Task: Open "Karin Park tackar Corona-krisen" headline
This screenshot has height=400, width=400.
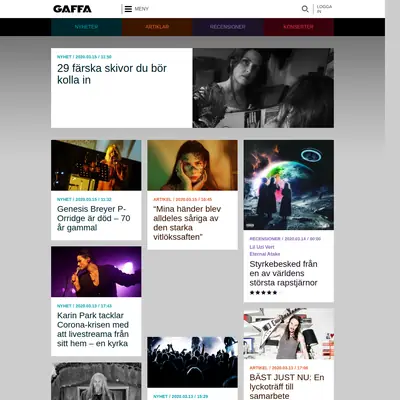Action: pyautogui.click(x=93, y=329)
